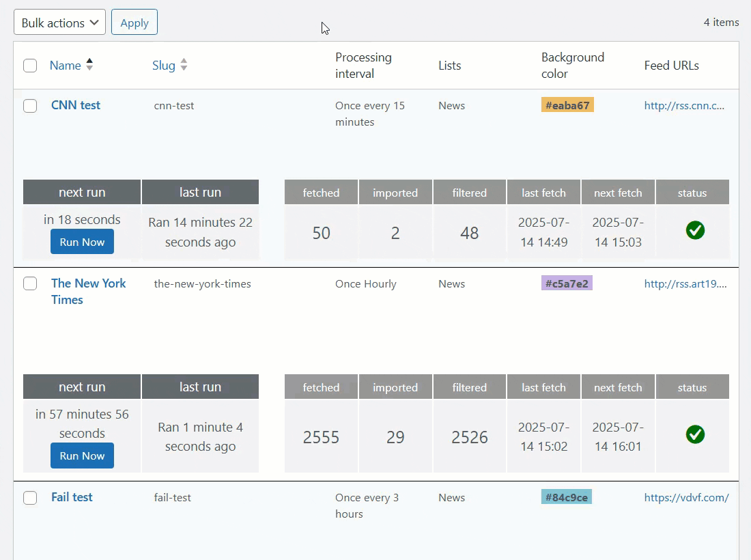Click the the-new-york-times slug text
751x560 pixels.
pos(202,283)
